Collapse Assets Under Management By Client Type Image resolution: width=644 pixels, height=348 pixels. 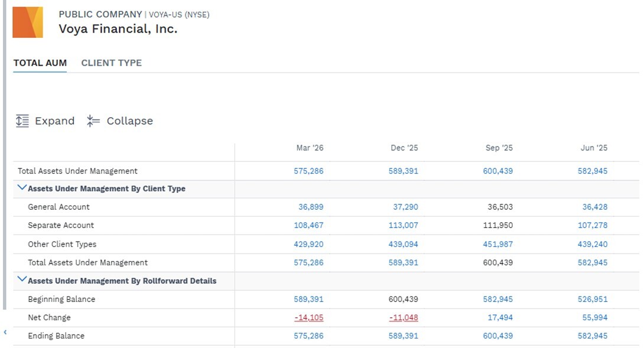(22, 188)
